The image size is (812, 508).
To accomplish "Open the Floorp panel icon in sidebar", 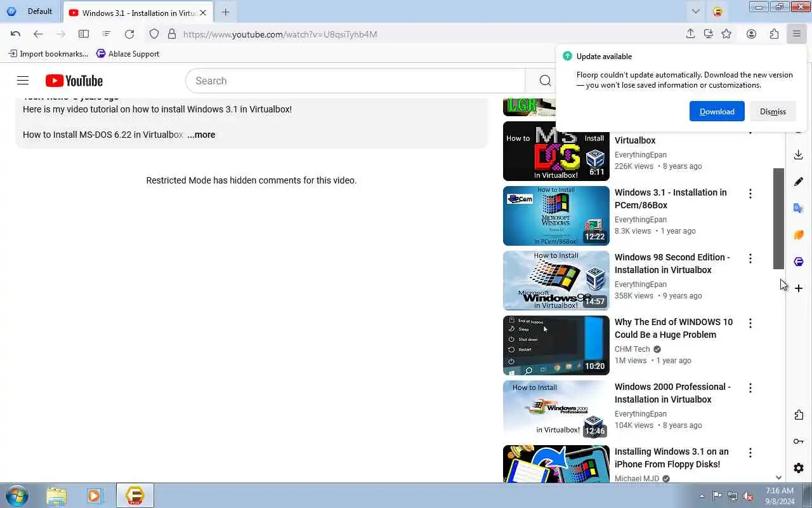I will click(799, 262).
